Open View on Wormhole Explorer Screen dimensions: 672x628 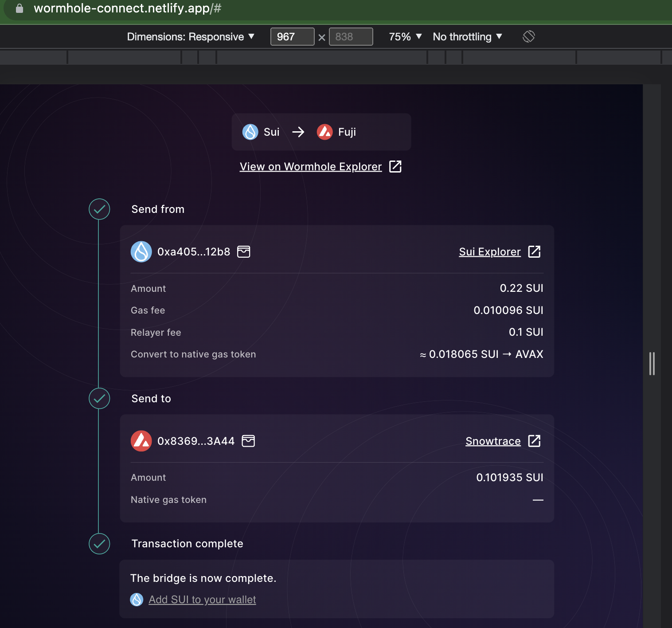310,166
